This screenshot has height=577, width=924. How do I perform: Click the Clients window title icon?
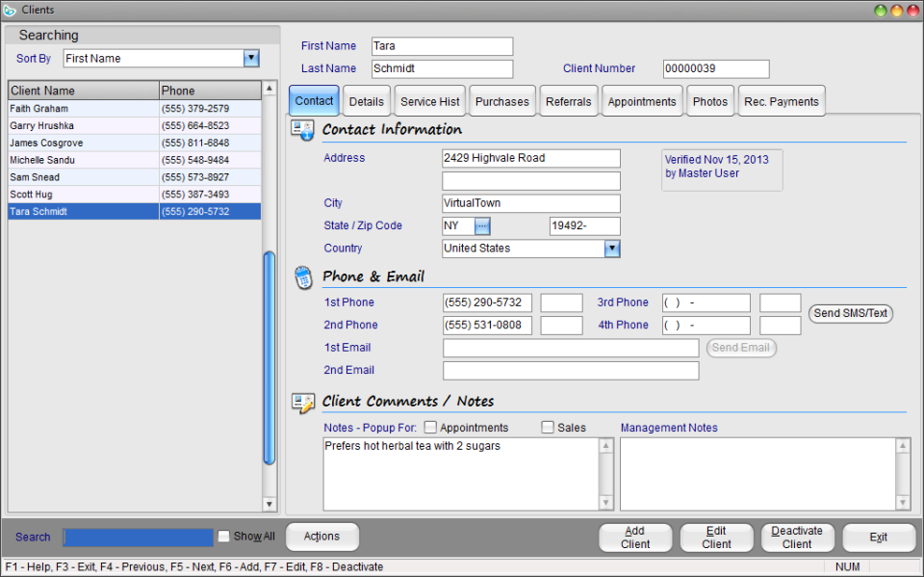coord(10,10)
